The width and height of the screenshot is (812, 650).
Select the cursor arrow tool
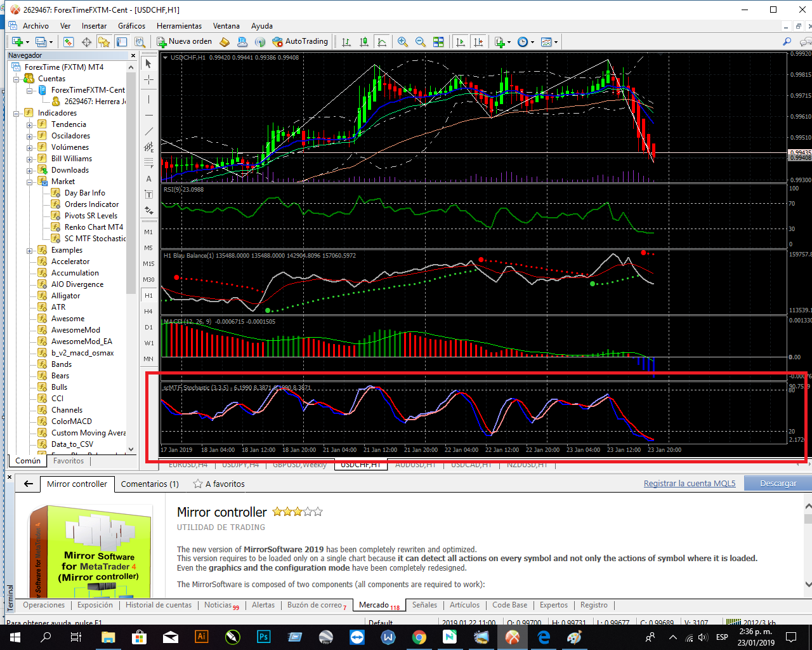[148, 63]
